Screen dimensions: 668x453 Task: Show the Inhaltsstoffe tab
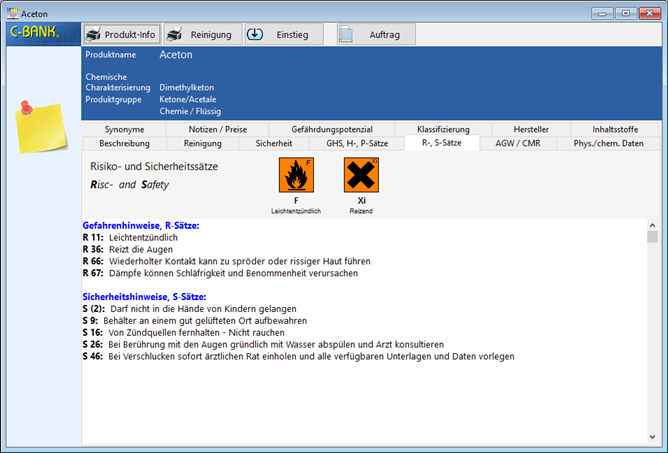pos(616,129)
